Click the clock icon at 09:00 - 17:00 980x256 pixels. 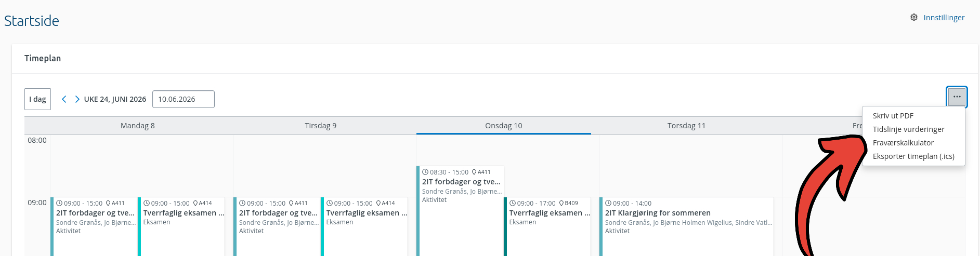click(513, 203)
